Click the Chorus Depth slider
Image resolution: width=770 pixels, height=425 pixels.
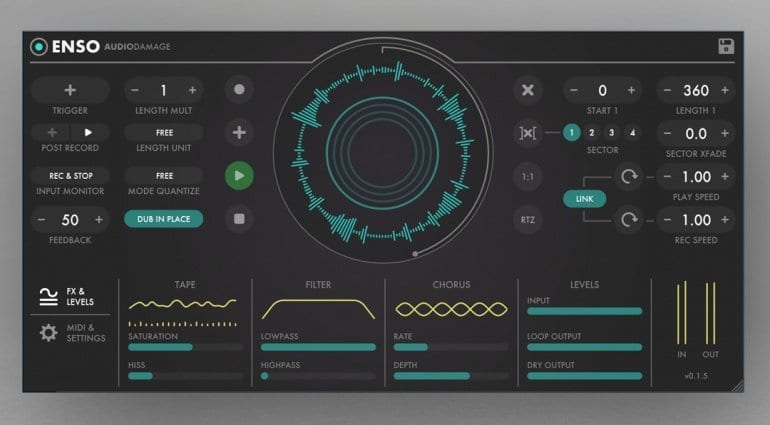click(451, 376)
